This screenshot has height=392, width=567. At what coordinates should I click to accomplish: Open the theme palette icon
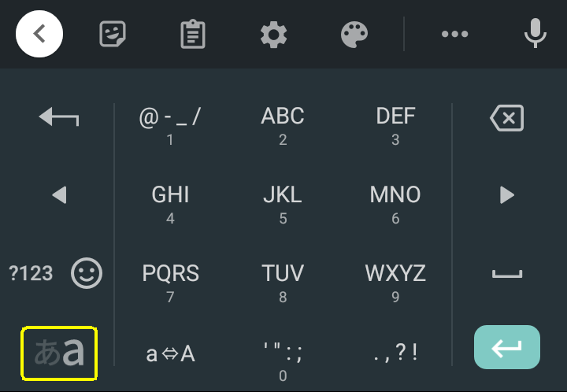354,35
